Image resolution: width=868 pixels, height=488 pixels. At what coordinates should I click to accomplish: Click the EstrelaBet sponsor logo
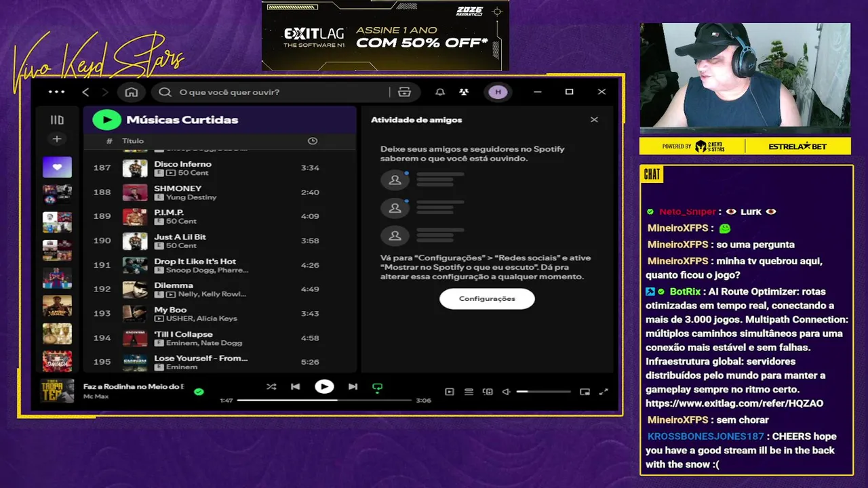tap(798, 146)
